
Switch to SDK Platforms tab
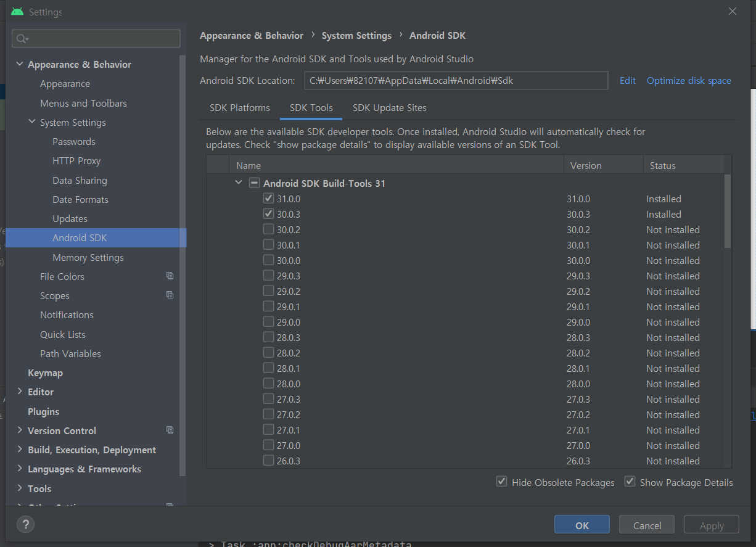[240, 108]
